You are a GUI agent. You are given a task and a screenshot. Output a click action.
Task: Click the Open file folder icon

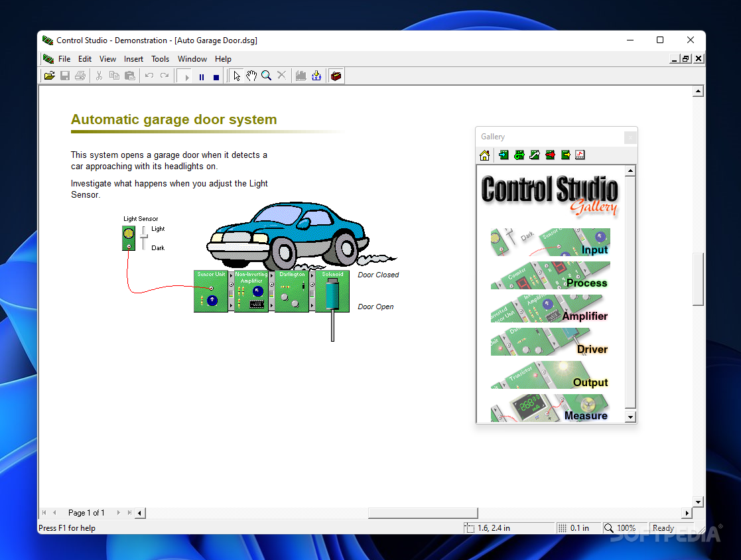(x=50, y=76)
